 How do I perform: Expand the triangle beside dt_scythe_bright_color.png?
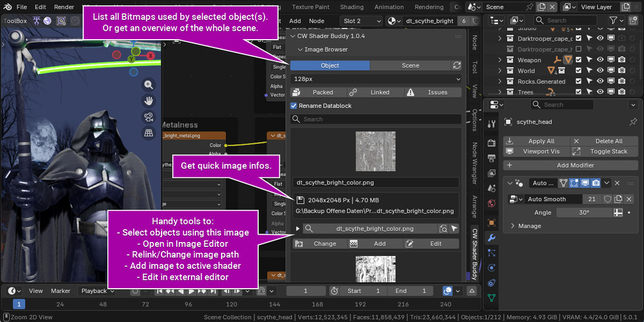pos(297,229)
